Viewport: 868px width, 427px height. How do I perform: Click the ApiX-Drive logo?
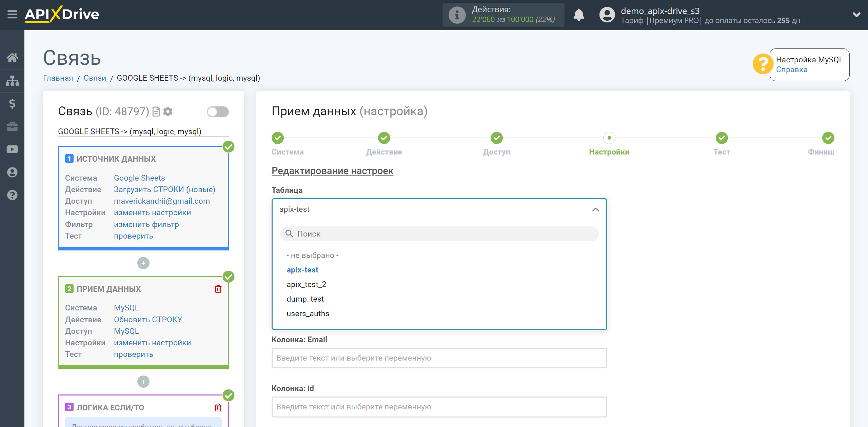click(62, 14)
